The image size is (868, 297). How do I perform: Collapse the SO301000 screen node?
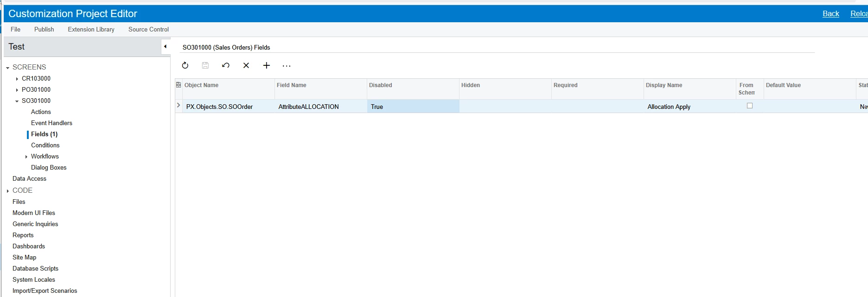pyautogui.click(x=17, y=101)
